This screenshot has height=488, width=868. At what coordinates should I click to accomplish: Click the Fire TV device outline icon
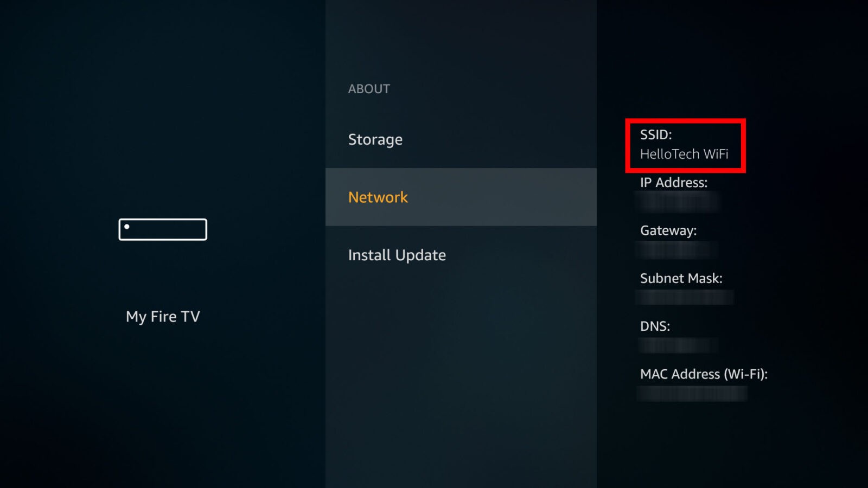coord(163,229)
